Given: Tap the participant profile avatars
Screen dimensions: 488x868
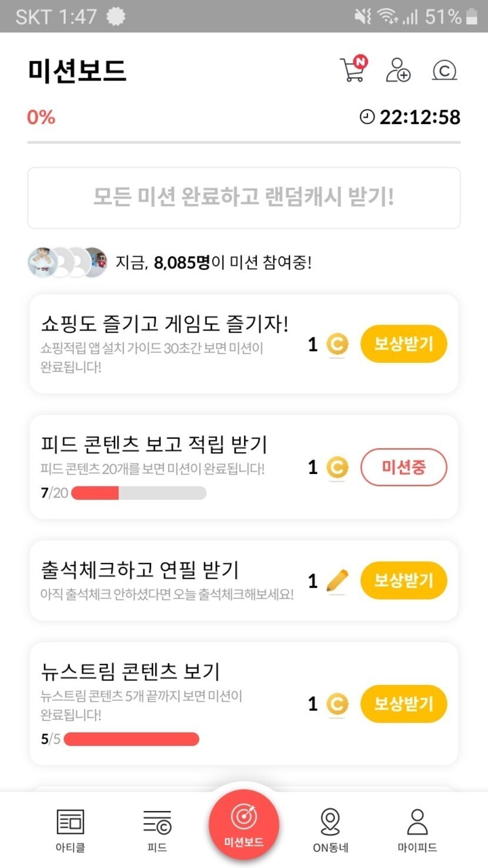Looking at the screenshot, I should 68,262.
